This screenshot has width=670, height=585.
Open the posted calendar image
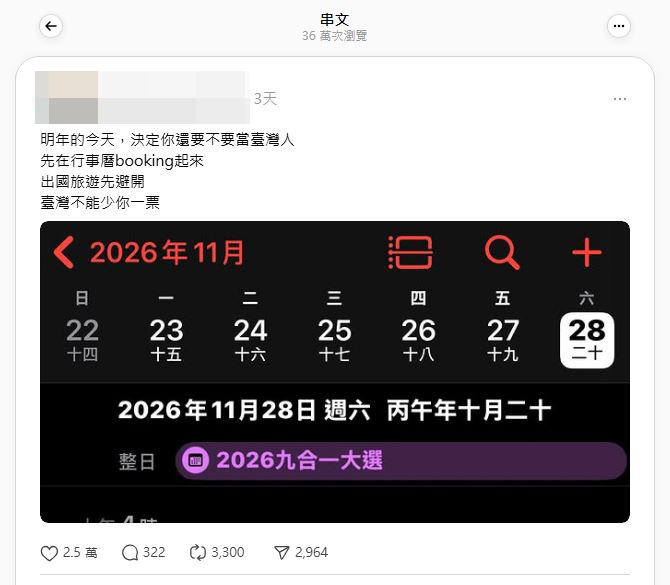point(335,372)
